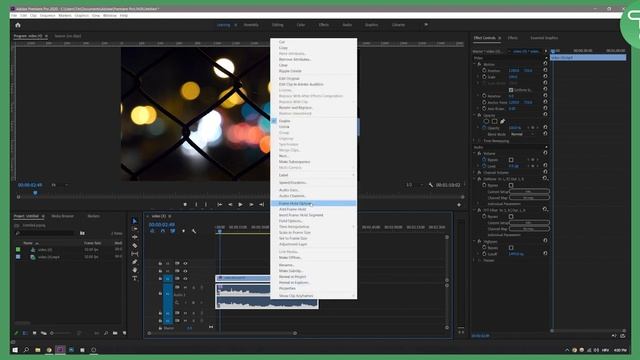Open Blend Mode dropdown

click(x=522, y=134)
